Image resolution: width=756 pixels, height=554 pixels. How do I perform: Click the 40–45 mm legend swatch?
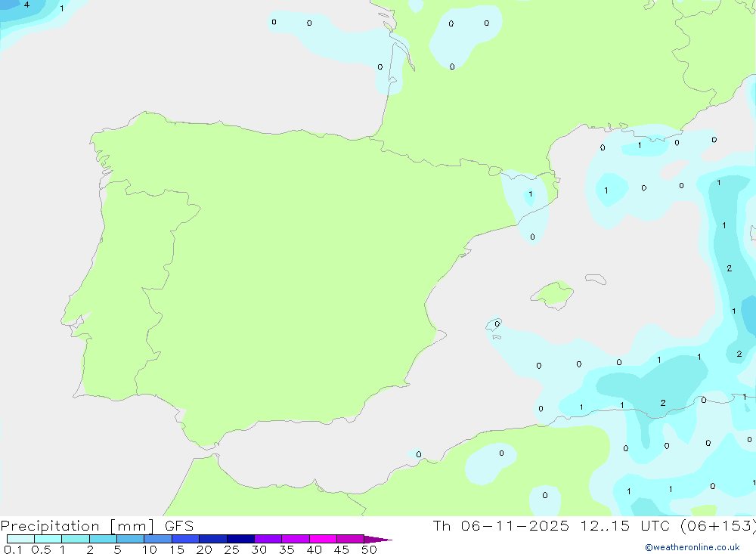(323, 539)
